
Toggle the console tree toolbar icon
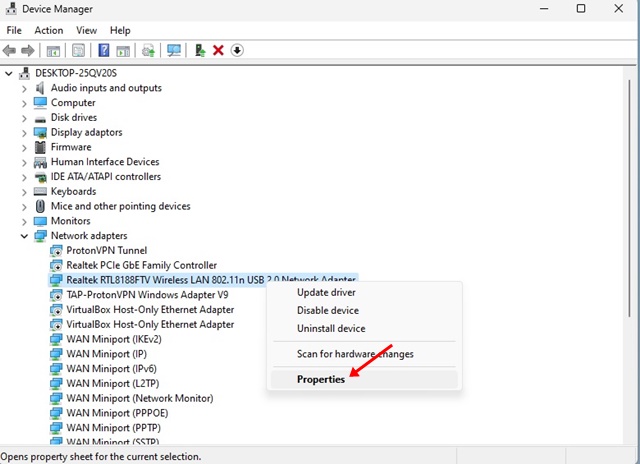(53, 51)
